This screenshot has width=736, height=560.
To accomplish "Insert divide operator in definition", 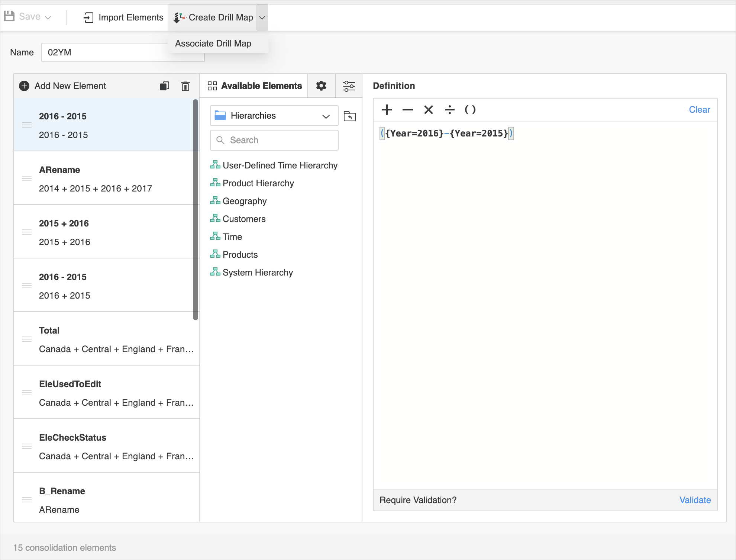I will click(x=449, y=110).
